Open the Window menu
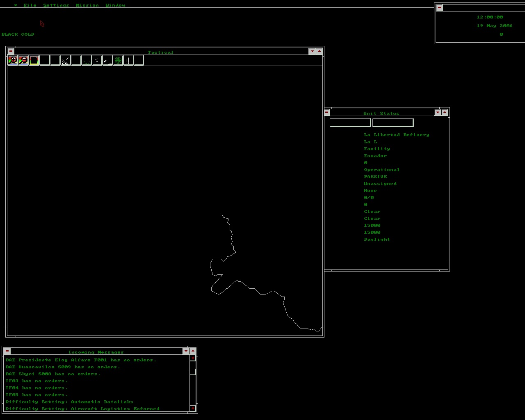Image resolution: width=525 pixels, height=420 pixels. pyautogui.click(x=115, y=5)
